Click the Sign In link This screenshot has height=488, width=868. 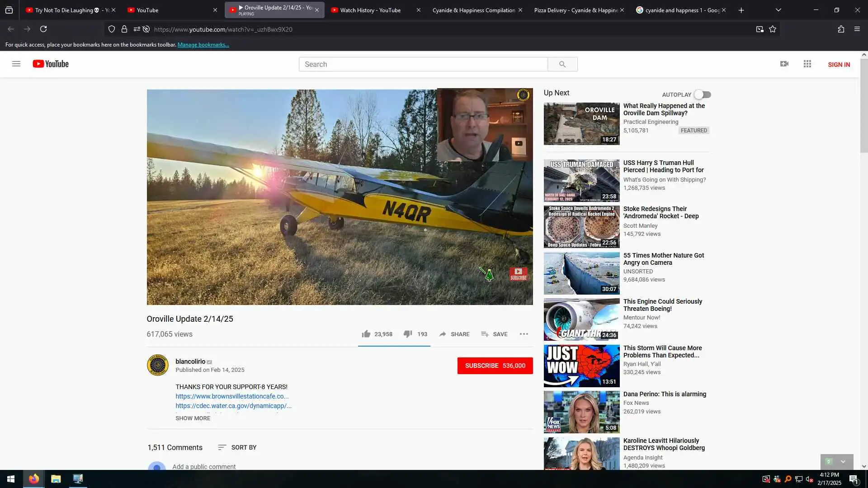pyautogui.click(x=839, y=65)
